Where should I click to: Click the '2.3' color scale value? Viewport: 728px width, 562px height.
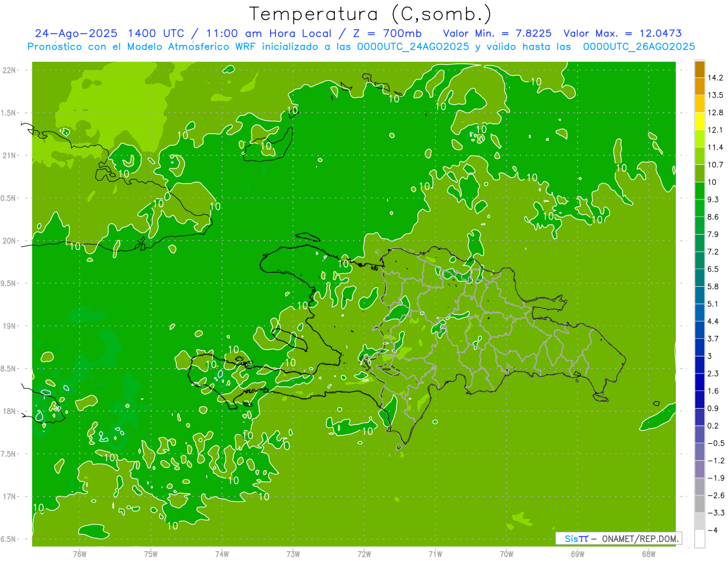click(714, 373)
